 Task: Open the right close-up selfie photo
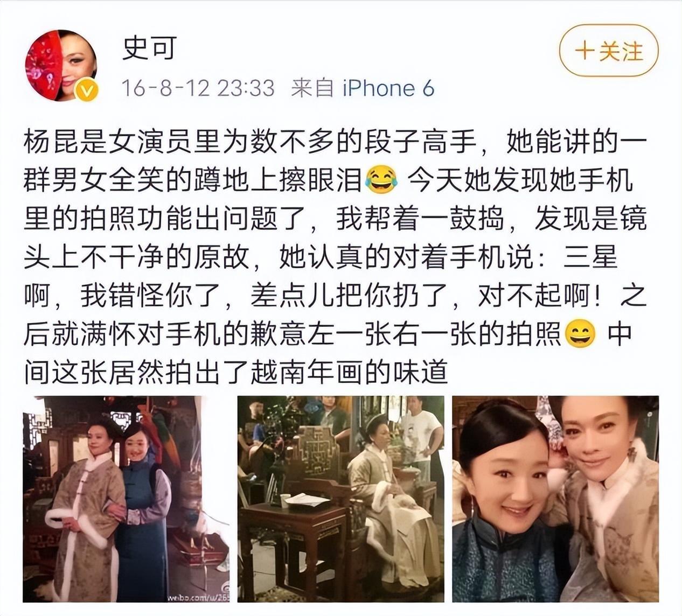555,499
